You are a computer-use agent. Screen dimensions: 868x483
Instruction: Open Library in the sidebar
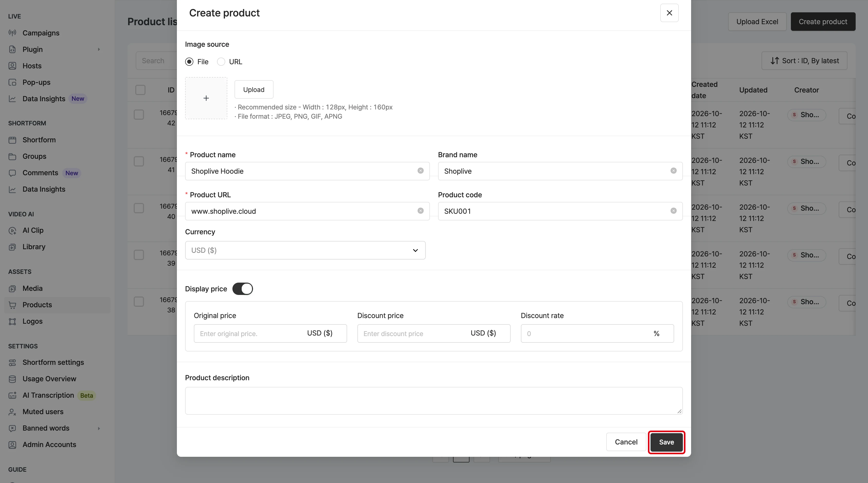click(34, 247)
